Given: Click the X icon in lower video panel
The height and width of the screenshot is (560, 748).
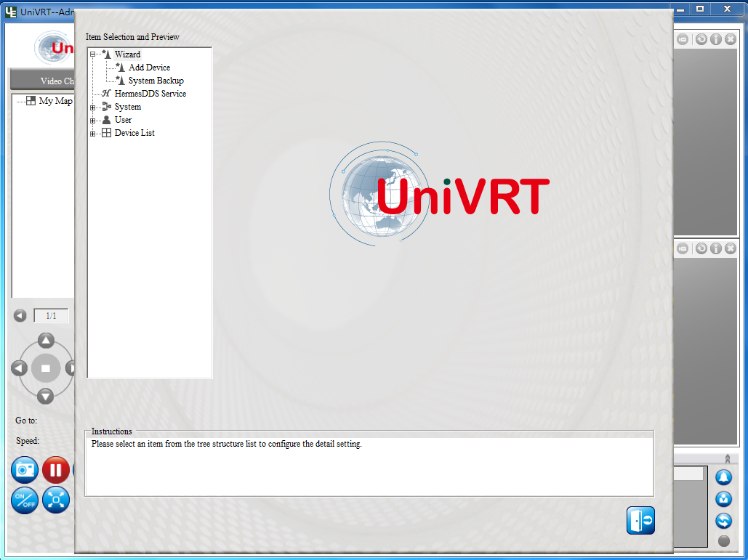Looking at the screenshot, I should [731, 248].
